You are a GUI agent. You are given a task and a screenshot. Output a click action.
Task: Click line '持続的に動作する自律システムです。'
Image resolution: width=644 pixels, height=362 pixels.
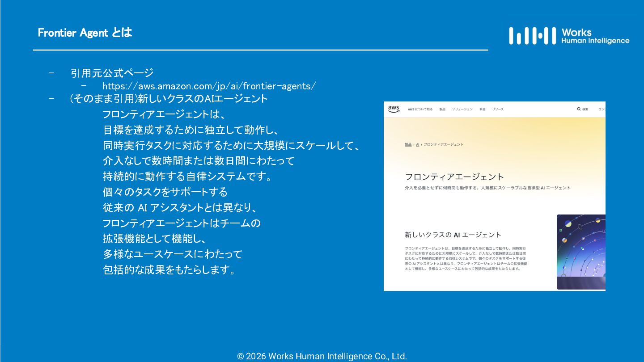(188, 177)
